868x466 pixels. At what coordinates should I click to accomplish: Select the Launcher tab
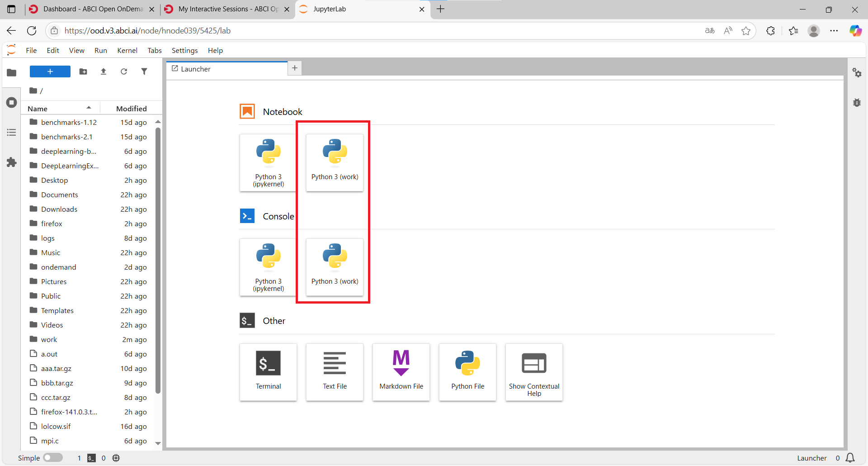pyautogui.click(x=227, y=69)
